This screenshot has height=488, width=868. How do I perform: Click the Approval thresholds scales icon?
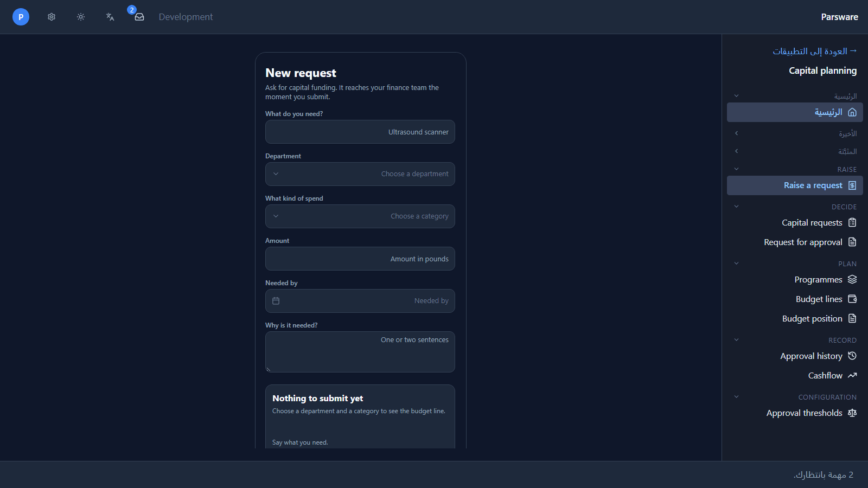pyautogui.click(x=852, y=413)
